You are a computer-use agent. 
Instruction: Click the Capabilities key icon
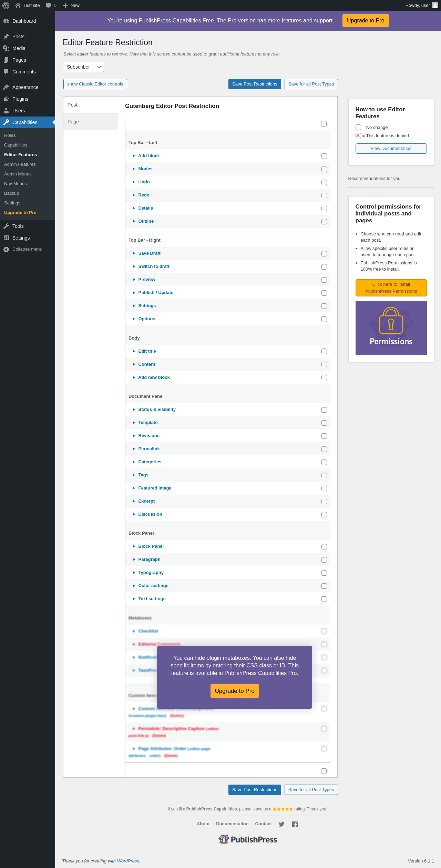[x=6, y=122]
